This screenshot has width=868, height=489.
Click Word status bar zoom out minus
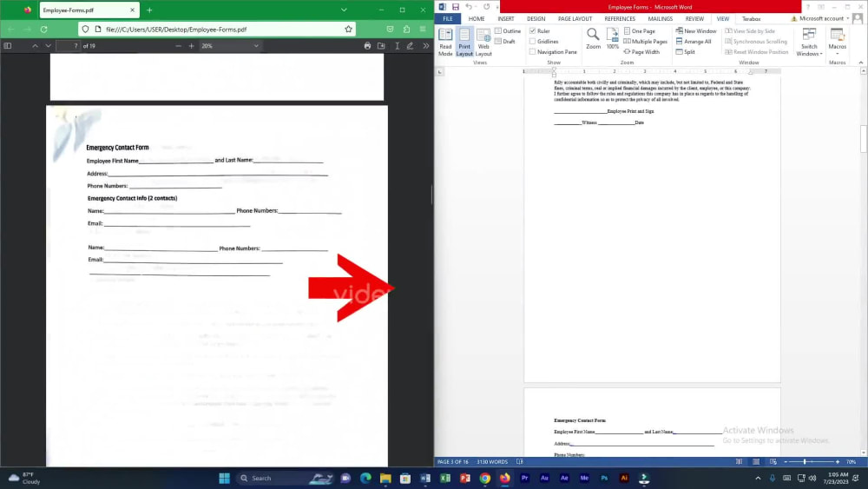pyautogui.click(x=786, y=462)
